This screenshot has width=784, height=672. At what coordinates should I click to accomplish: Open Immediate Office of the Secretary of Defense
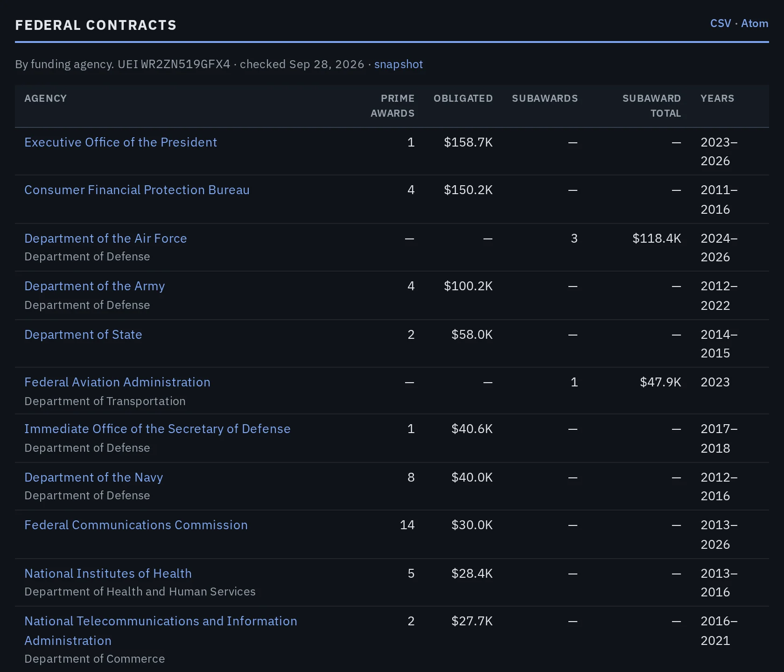coord(157,429)
